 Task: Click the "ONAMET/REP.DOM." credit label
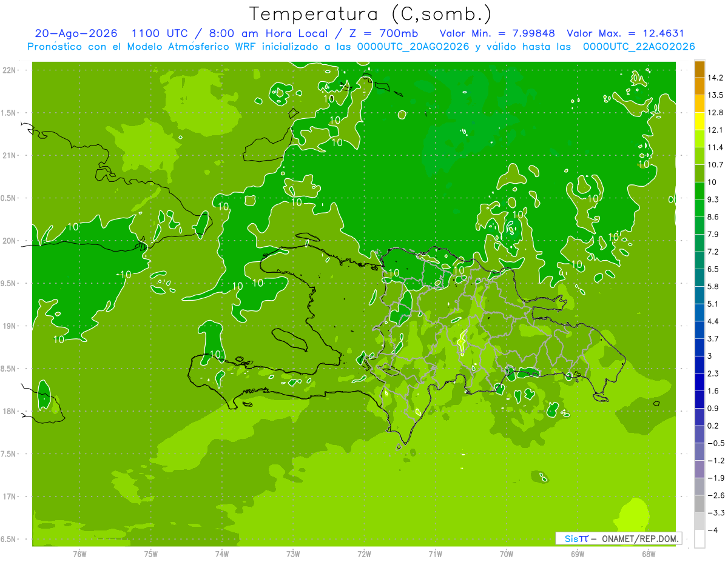click(639, 538)
